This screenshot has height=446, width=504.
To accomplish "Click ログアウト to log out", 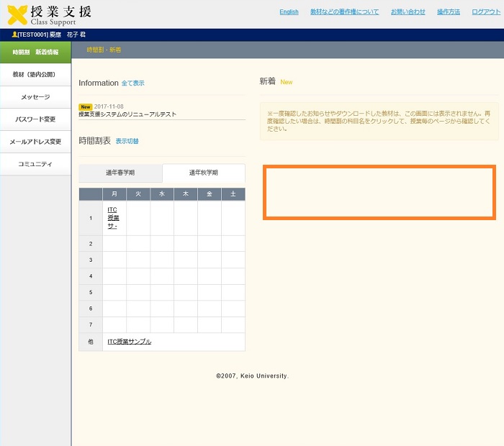I will click(486, 12).
